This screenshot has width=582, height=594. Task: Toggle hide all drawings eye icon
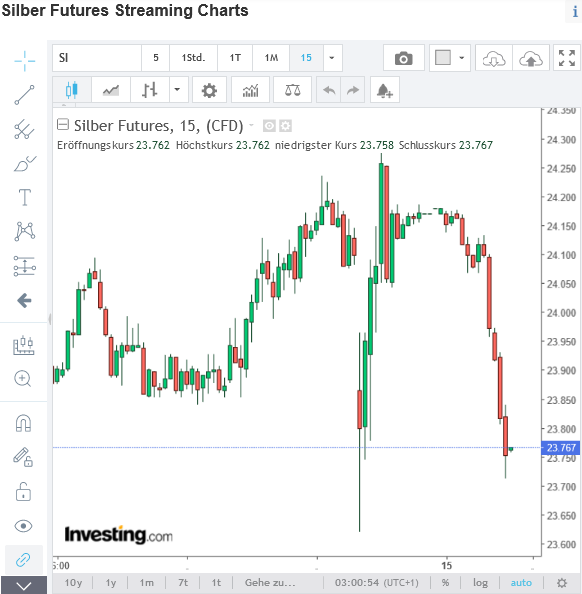[23, 526]
